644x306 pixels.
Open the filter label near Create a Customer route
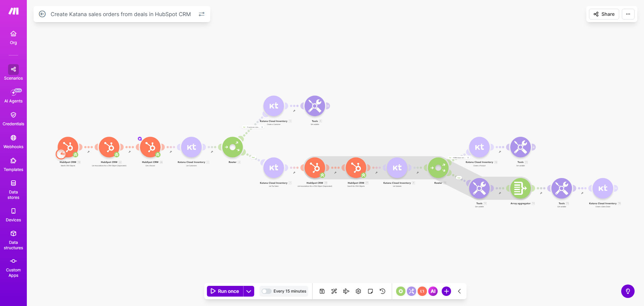tap(253, 127)
